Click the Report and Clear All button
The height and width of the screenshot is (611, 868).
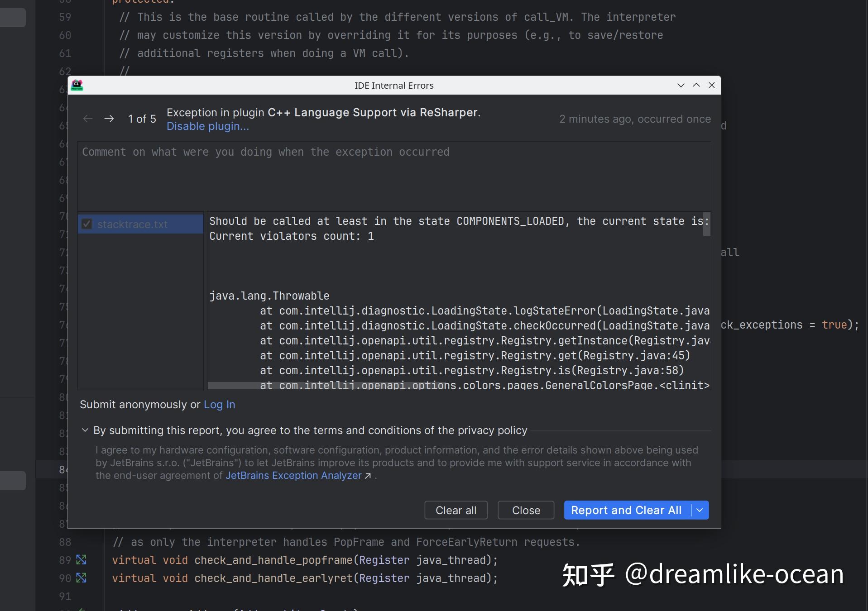click(x=626, y=510)
